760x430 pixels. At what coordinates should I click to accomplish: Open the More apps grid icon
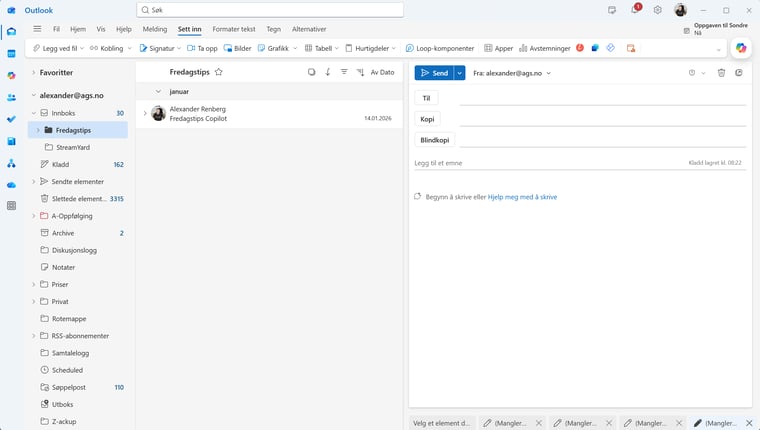[12, 206]
